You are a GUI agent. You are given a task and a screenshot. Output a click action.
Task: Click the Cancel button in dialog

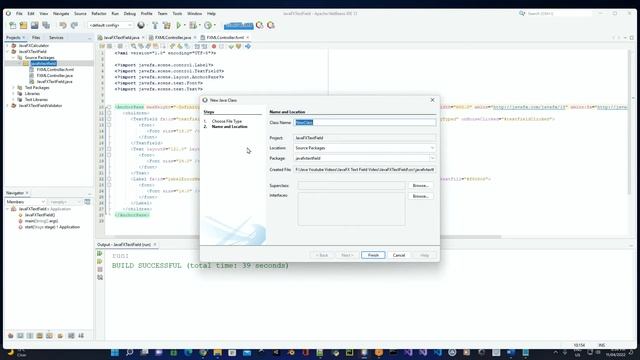tap(399, 255)
